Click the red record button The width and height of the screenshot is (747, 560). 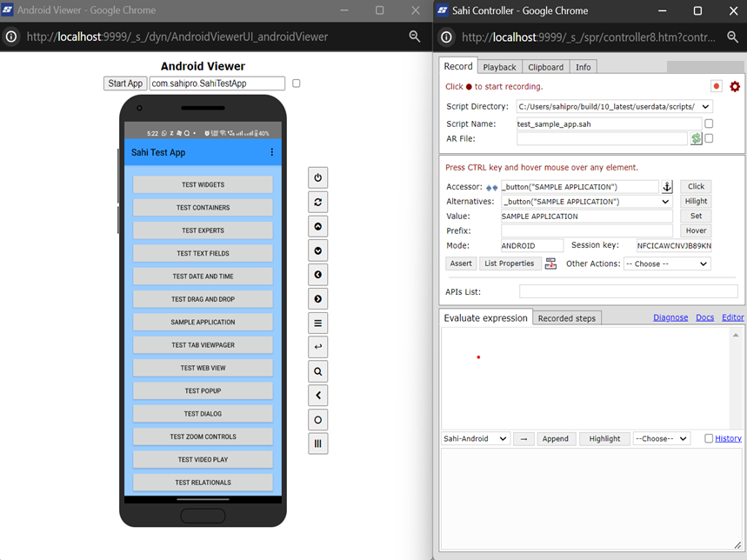point(717,86)
